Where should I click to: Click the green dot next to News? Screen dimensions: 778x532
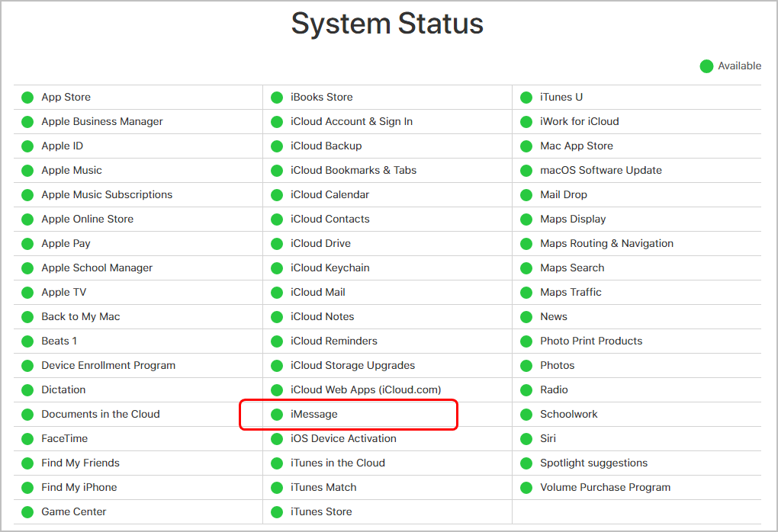pos(526,317)
